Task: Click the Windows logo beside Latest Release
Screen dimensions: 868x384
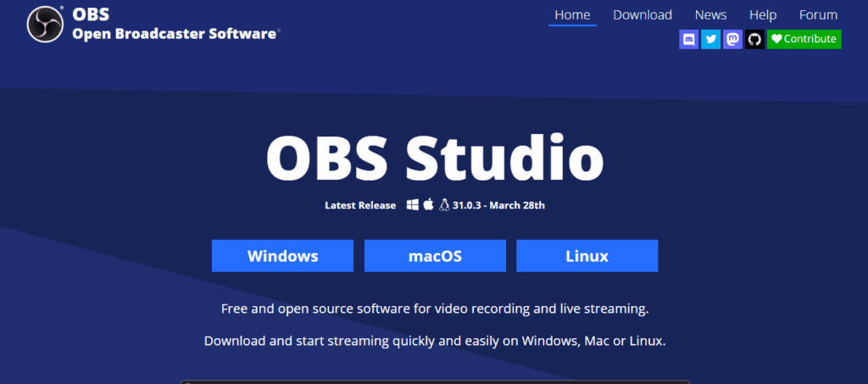Action: pos(413,205)
